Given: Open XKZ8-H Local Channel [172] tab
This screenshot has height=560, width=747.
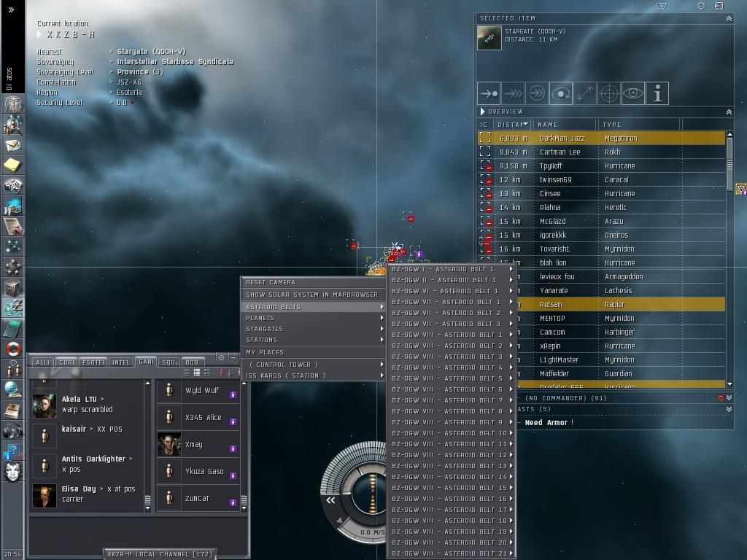Looking at the screenshot, I should pos(160,554).
